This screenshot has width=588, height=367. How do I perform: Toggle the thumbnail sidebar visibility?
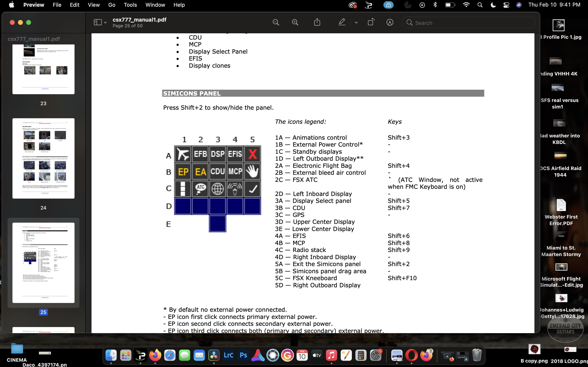point(97,22)
